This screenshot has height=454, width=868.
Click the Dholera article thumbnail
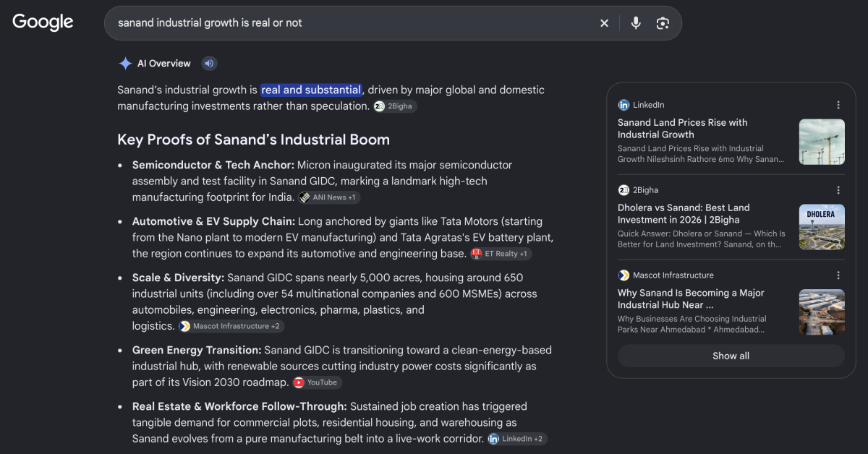click(822, 227)
